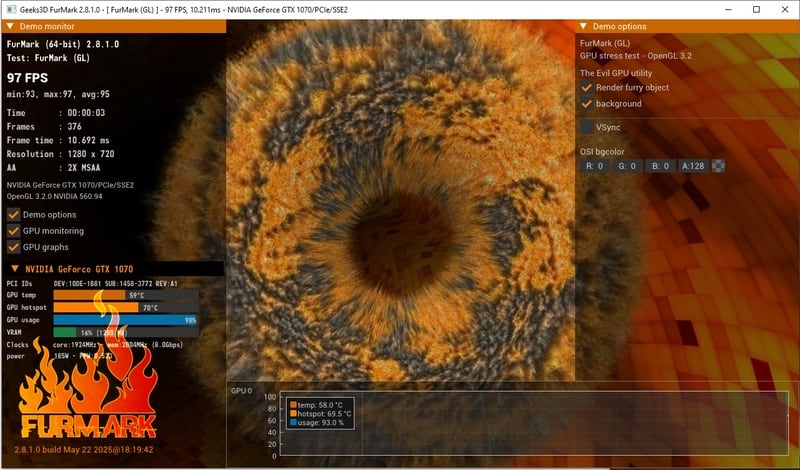Click the R: 0 color value field

point(595,166)
